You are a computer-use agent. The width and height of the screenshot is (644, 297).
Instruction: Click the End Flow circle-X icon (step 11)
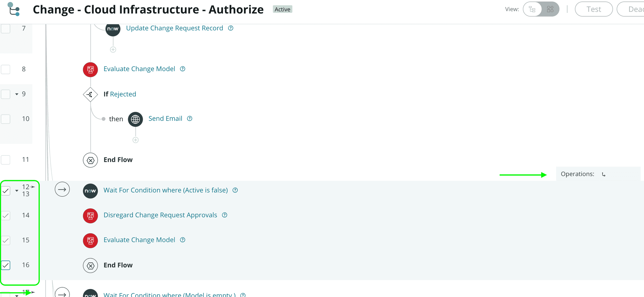pyautogui.click(x=90, y=160)
